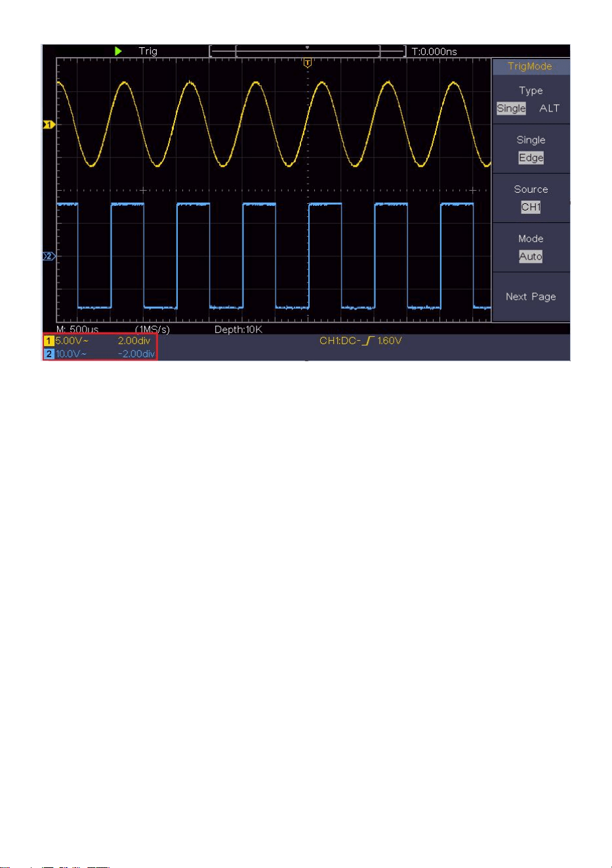The width and height of the screenshot is (612, 868).
Task: Change trigger Mode from Auto
Action: (531, 256)
